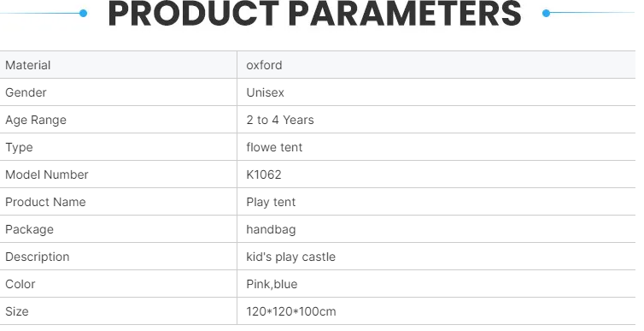Screen dimensions: 644x331
Task: Click the kid's play castle description
Action: [x=290, y=257]
